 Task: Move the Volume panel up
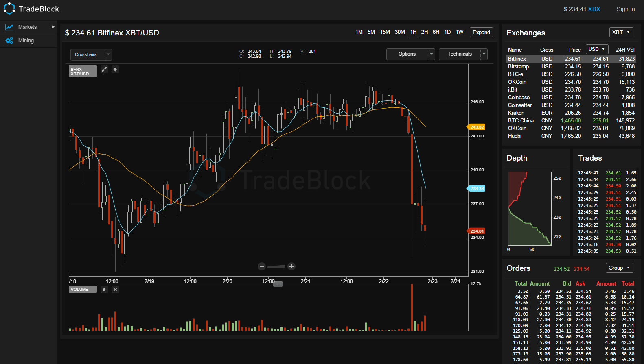[104, 290]
